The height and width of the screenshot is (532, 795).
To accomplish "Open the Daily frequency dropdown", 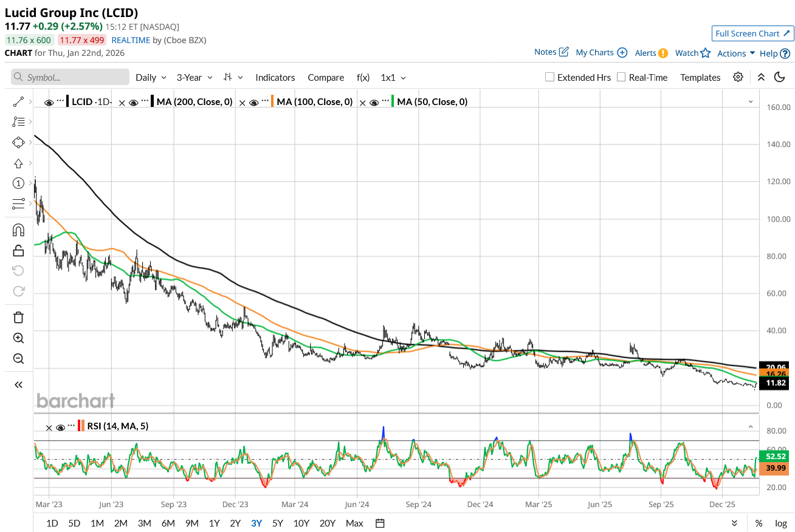I will (x=151, y=77).
